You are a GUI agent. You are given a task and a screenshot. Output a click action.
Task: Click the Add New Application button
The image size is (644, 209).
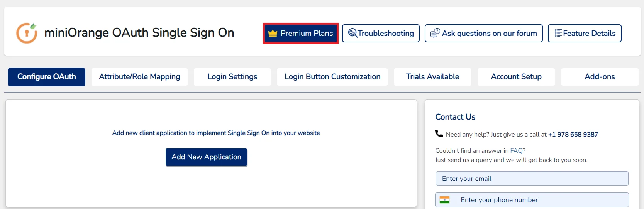click(207, 157)
